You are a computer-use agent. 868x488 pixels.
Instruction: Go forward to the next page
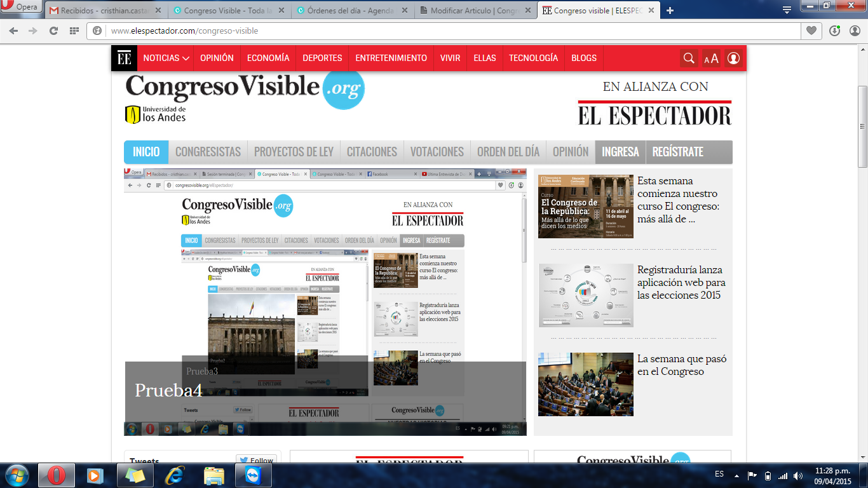(33, 30)
